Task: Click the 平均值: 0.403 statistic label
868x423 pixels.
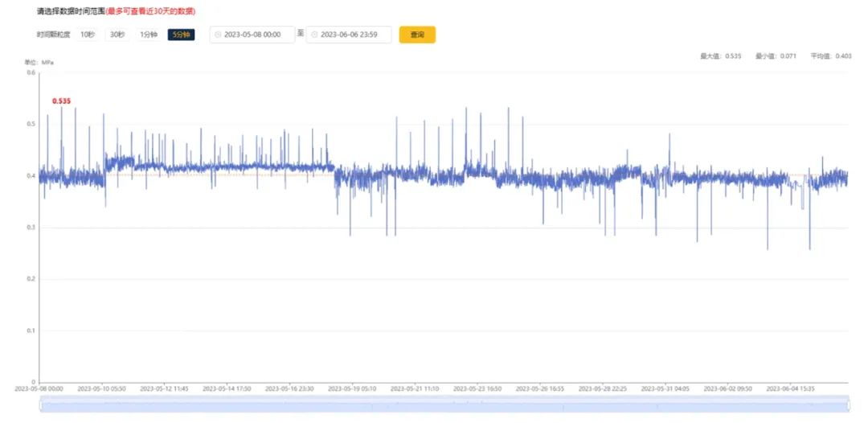Action: pyautogui.click(x=831, y=56)
